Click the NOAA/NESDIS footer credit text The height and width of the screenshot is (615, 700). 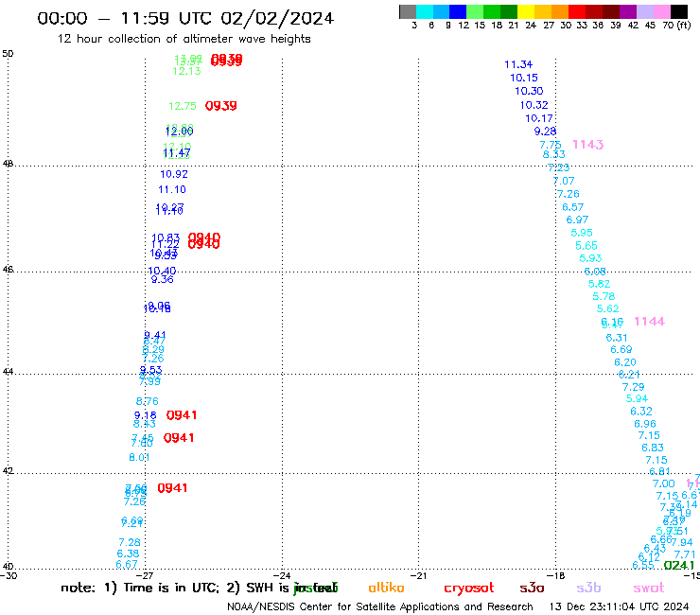[x=380, y=606]
